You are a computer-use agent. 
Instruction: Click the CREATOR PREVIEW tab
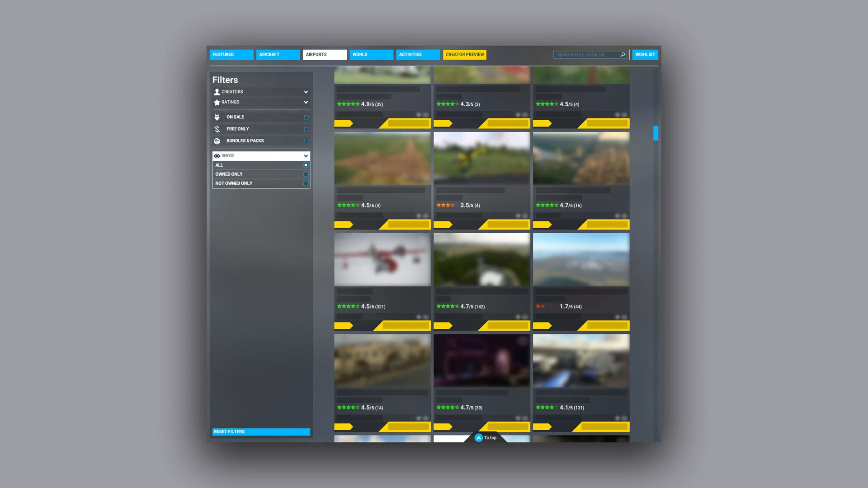464,54
